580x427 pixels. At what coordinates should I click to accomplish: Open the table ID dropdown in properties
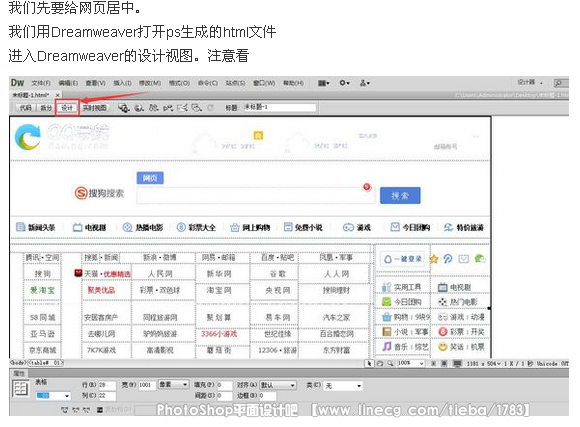(x=53, y=396)
